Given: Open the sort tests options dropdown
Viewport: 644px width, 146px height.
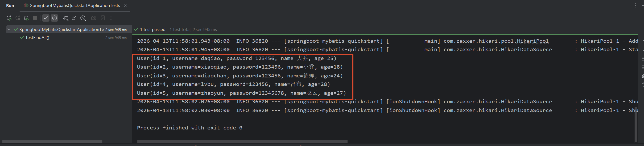Looking at the screenshot, I should pyautogui.click(x=65, y=18).
